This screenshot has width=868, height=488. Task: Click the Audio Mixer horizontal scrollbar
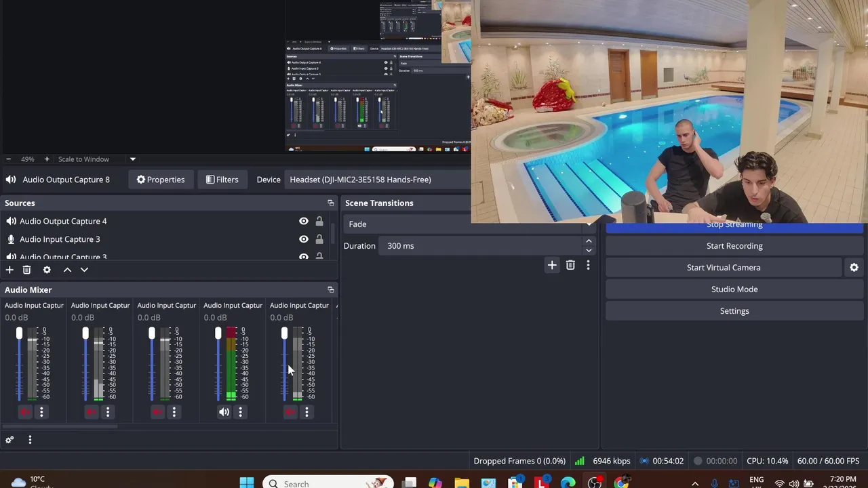(x=60, y=426)
